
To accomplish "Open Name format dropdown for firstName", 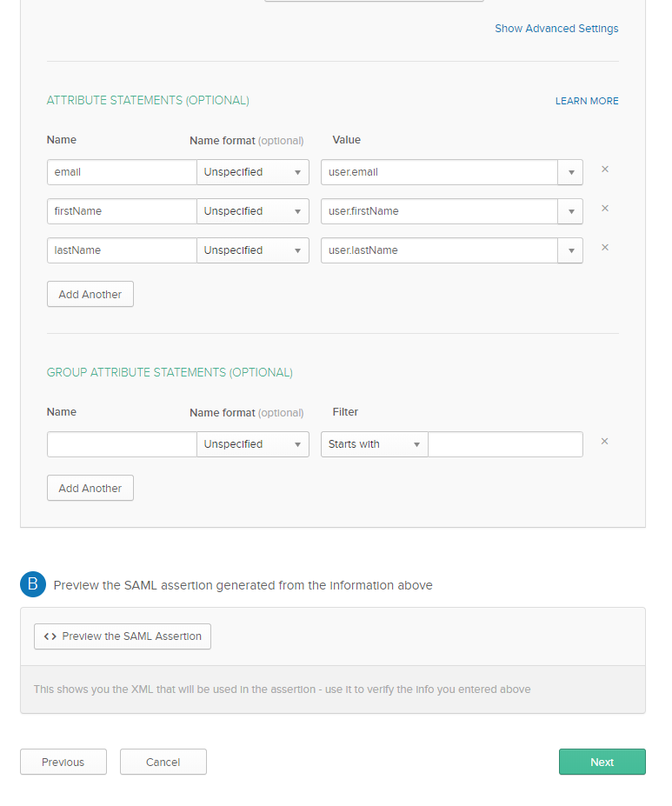I will 253,211.
